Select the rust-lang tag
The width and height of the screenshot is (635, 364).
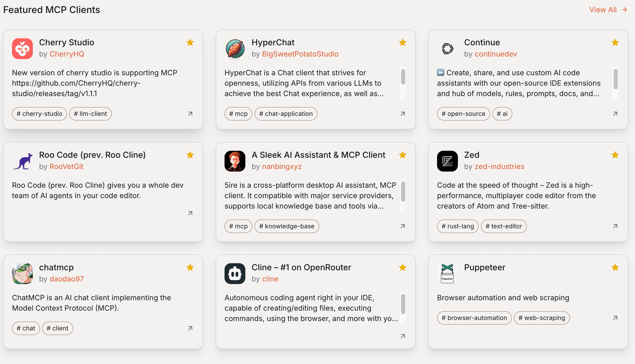tap(458, 226)
